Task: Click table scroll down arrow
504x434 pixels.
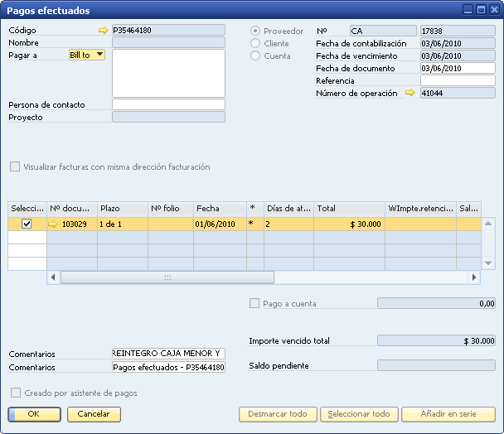Action: click(488, 263)
